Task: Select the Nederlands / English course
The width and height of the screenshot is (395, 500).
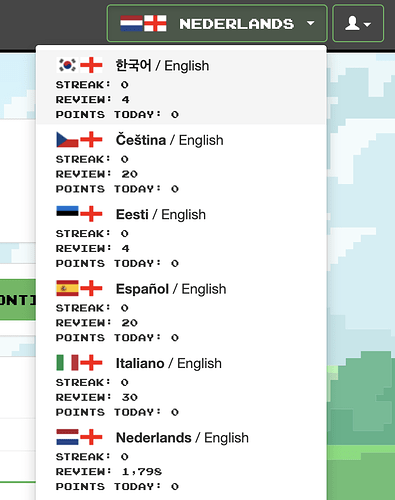Action: pos(181,459)
